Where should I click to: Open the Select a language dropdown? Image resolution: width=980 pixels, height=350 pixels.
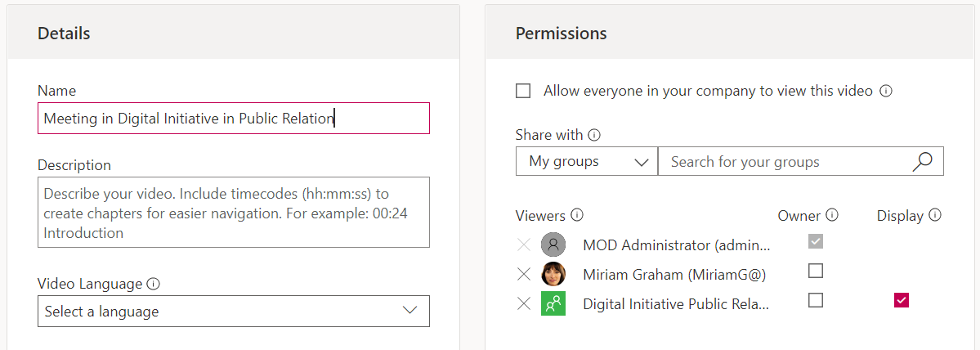pyautogui.click(x=233, y=312)
